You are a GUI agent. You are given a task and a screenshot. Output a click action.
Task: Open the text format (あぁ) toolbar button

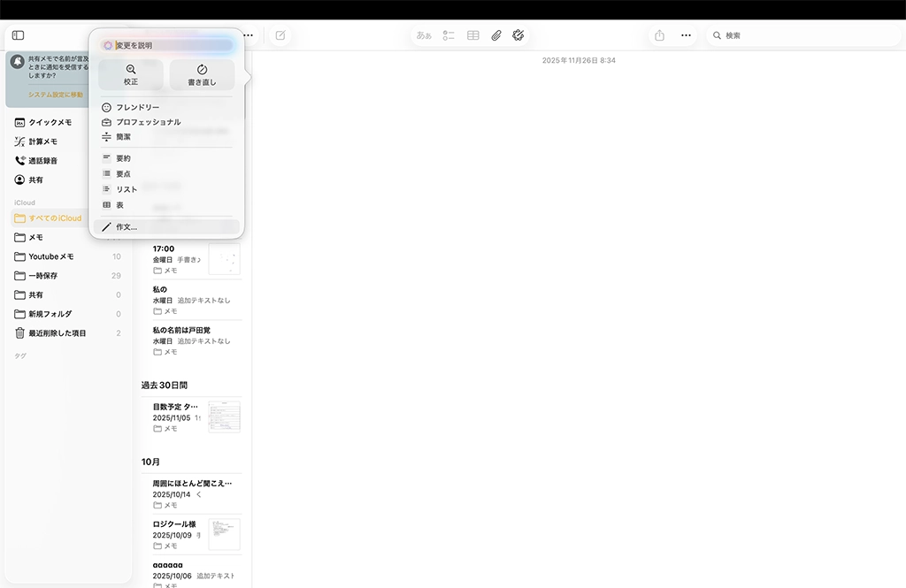pos(424,35)
